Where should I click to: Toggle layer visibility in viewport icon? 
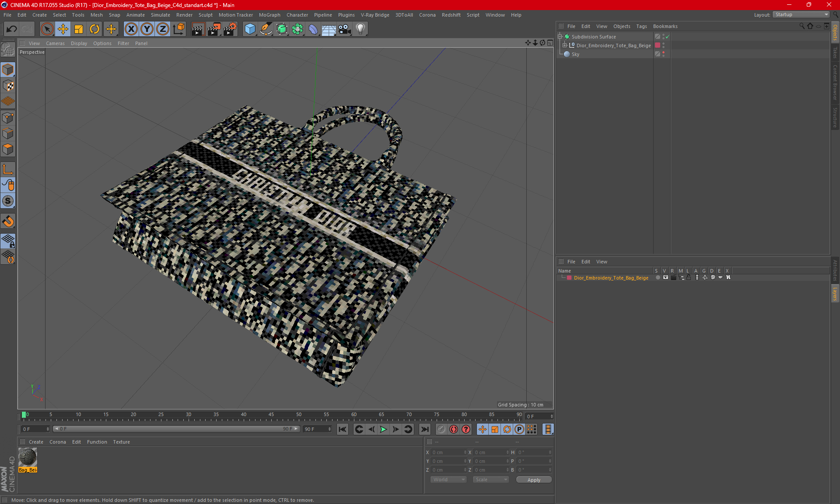[665, 277]
